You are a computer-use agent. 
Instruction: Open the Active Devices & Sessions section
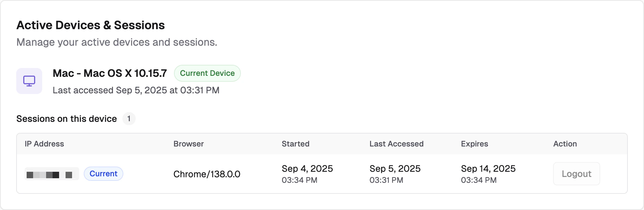[x=91, y=25]
